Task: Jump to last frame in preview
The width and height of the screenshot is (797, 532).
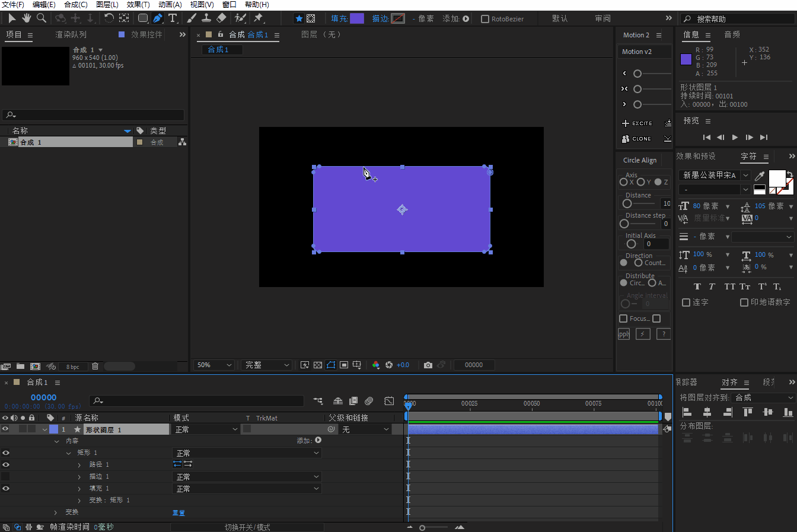Action: point(764,137)
